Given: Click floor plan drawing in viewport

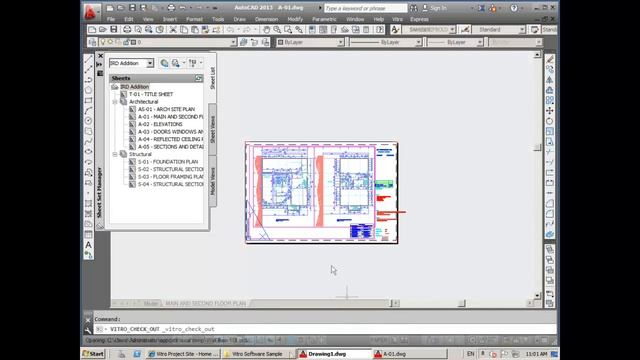Looking at the screenshot, I should point(322,193).
